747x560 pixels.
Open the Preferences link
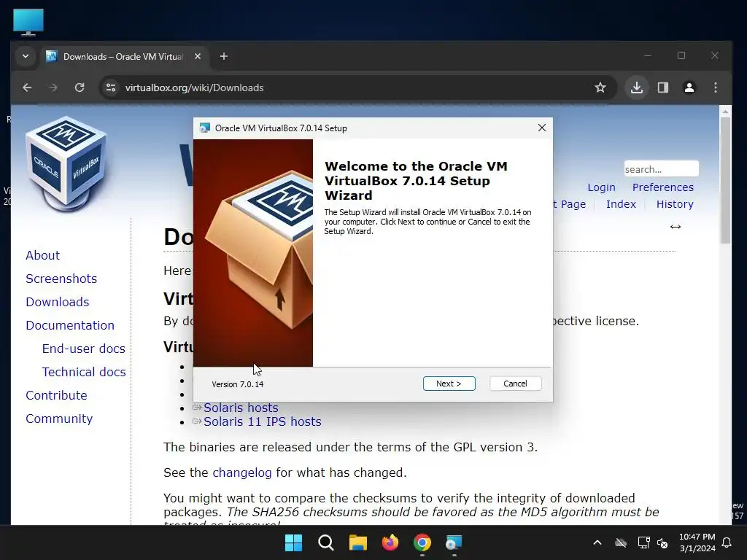662,187
